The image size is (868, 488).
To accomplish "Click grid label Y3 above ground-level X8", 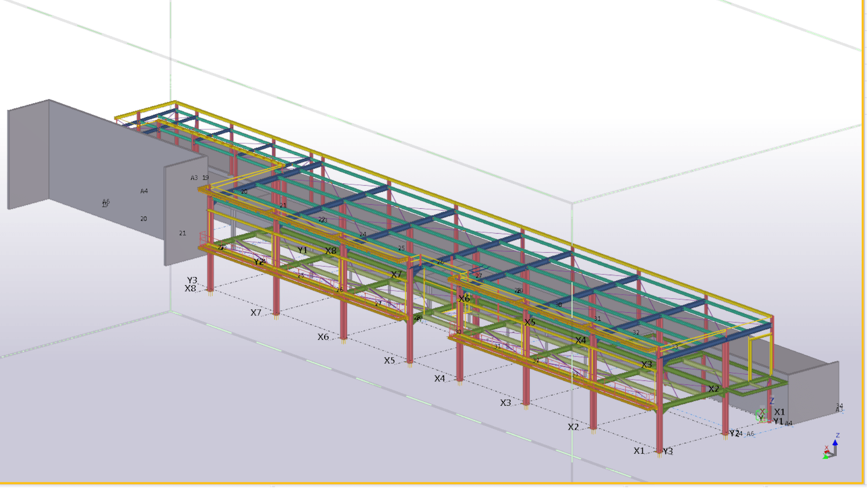I will point(192,280).
